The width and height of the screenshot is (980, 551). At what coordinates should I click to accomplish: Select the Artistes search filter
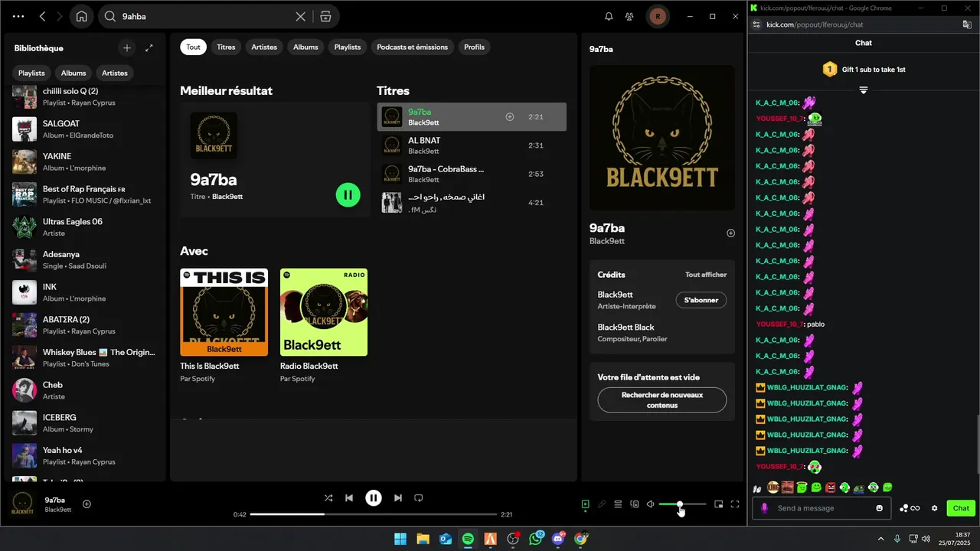coord(264,47)
